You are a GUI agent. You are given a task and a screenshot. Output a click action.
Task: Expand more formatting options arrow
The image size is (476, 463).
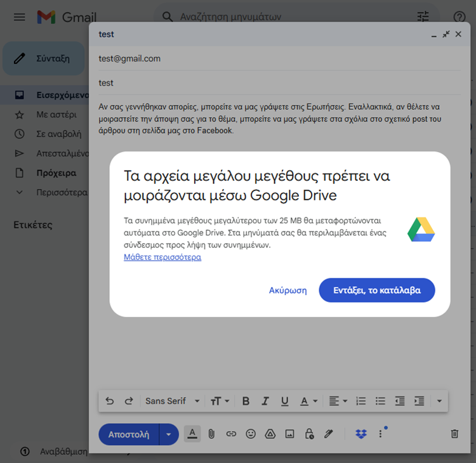(439, 401)
